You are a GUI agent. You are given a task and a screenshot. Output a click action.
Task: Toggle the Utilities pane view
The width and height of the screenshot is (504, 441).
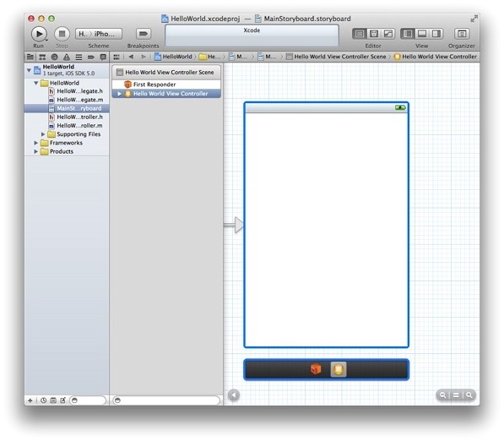[x=436, y=34]
